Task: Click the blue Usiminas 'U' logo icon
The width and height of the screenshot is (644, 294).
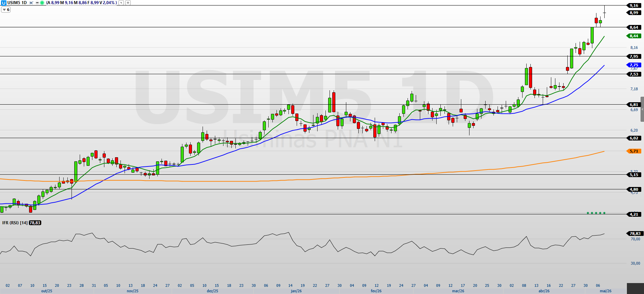Action: (x=3, y=3)
